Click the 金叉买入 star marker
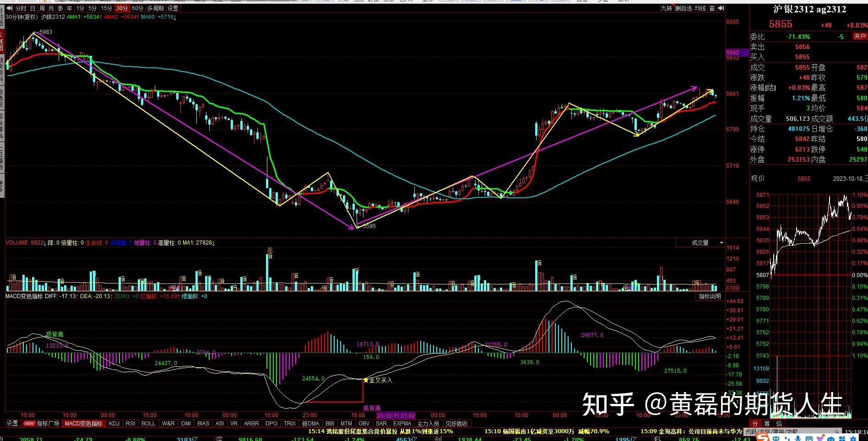 [x=366, y=380]
